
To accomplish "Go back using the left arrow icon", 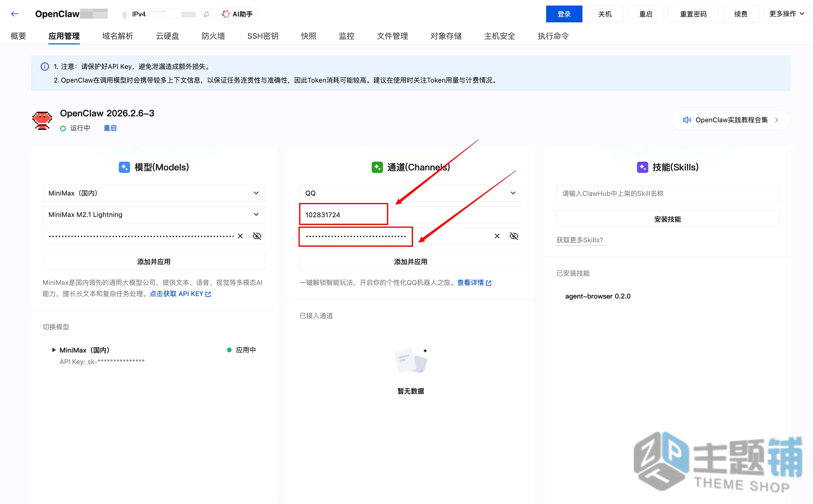I will (x=14, y=14).
